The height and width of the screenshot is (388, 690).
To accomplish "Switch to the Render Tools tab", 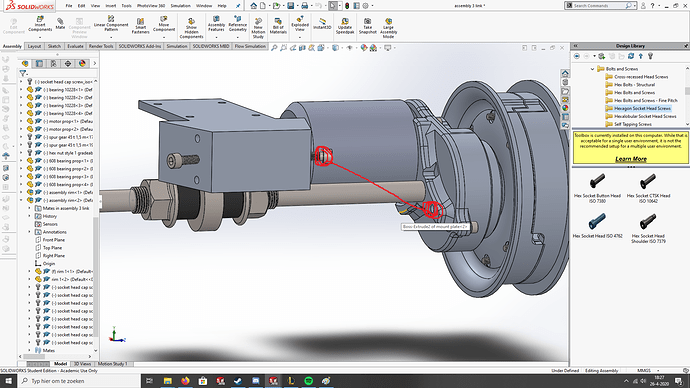I will point(101,46).
